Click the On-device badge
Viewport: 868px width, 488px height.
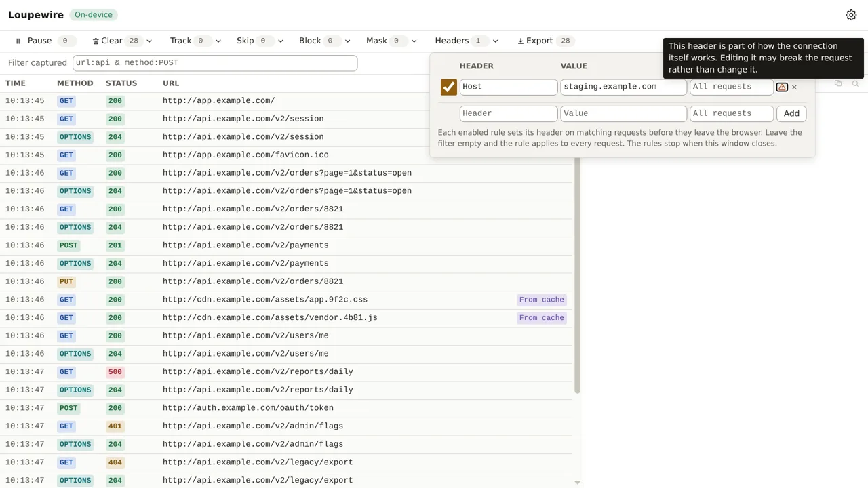[x=93, y=14]
